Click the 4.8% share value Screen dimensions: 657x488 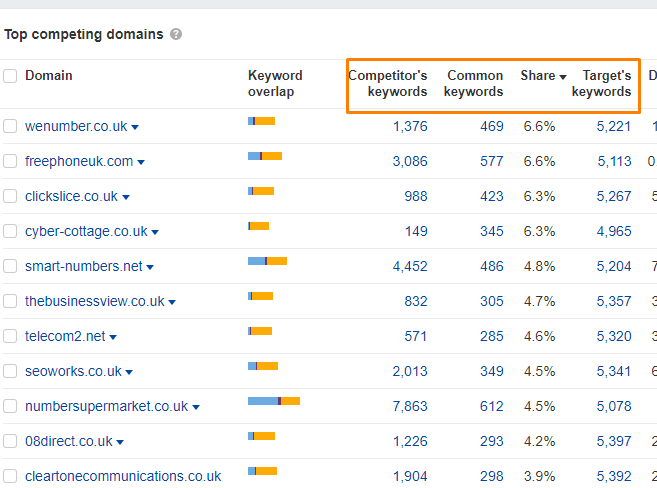(x=539, y=266)
